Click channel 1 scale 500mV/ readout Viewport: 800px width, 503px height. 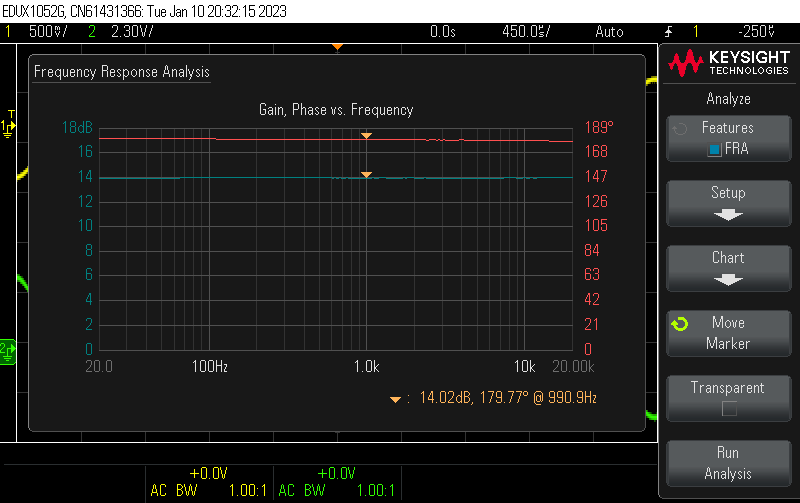(x=48, y=32)
